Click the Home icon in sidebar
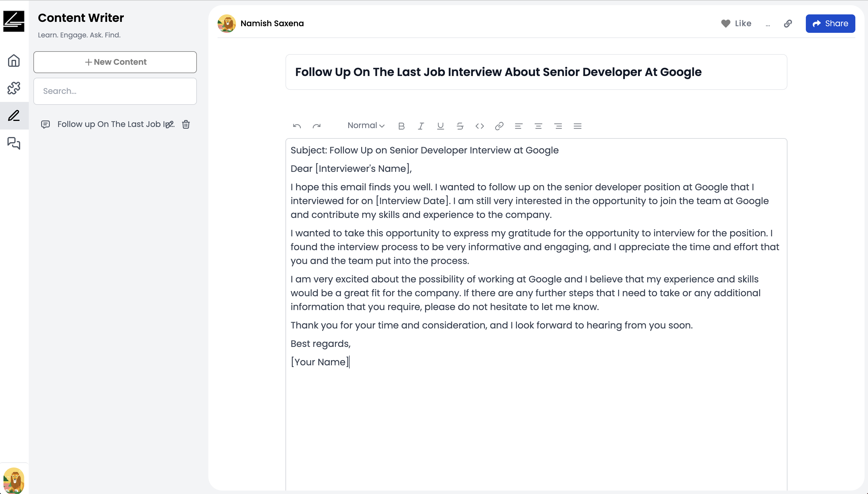The width and height of the screenshot is (868, 494). point(14,61)
